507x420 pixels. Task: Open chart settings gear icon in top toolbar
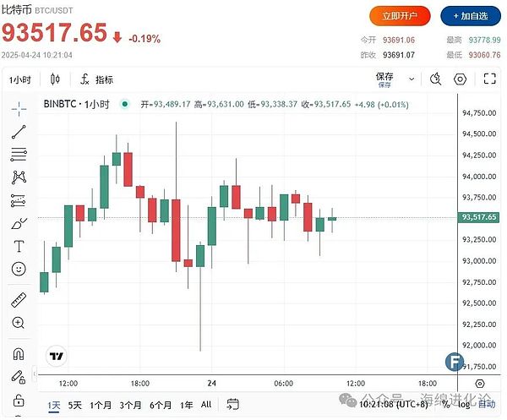click(461, 79)
